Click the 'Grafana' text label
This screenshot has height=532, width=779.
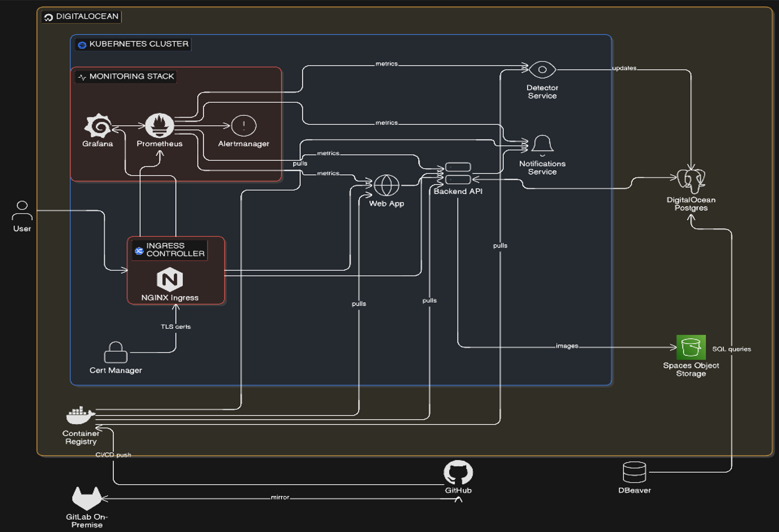98,144
